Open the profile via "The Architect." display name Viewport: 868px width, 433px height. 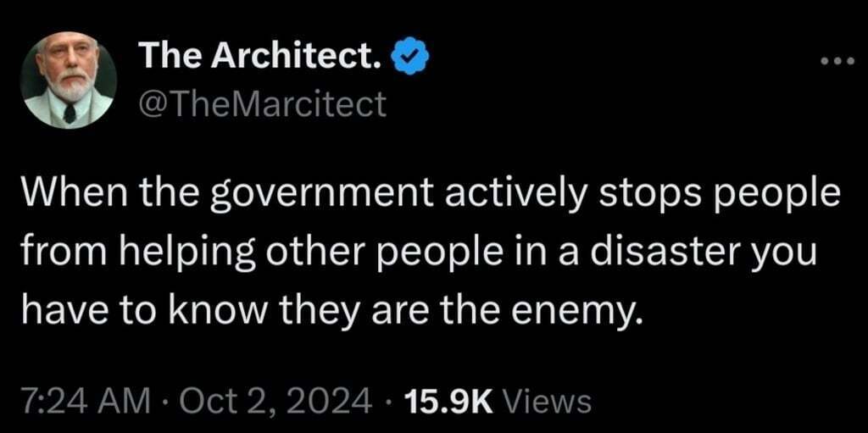coord(262,57)
